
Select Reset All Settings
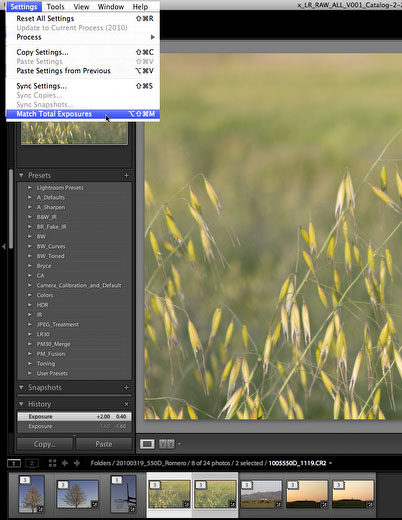coord(83,19)
